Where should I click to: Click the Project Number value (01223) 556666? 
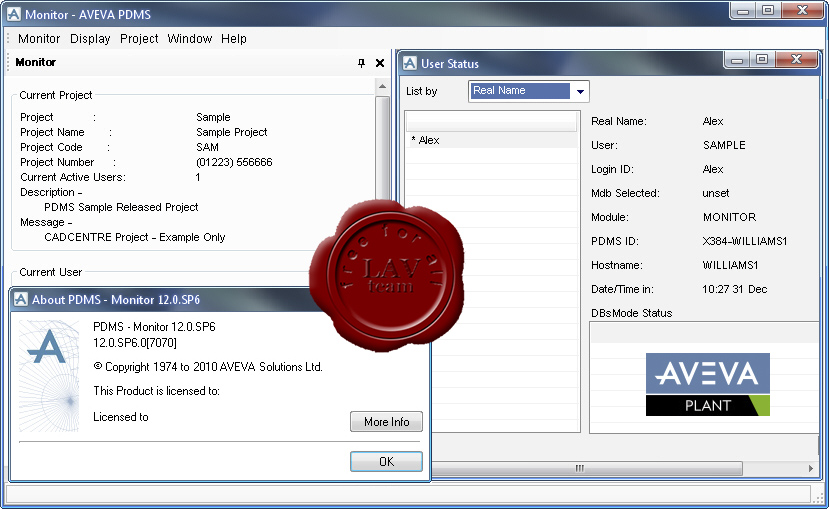coord(234,162)
